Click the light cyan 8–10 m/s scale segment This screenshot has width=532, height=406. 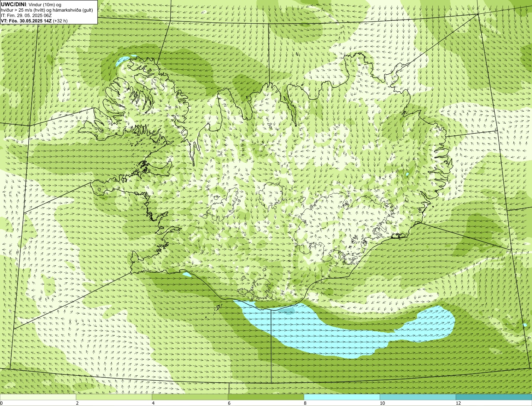click(x=342, y=397)
